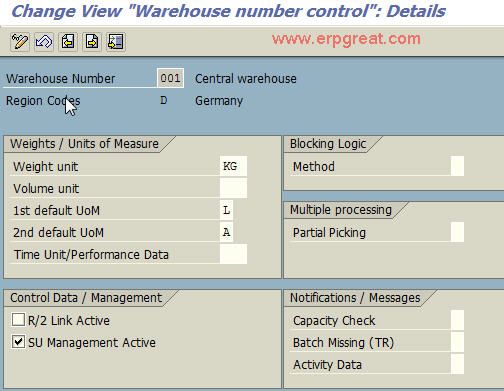Image resolution: width=504 pixels, height=391 pixels.
Task: Click the Central warehouse description text
Action: [x=246, y=79]
